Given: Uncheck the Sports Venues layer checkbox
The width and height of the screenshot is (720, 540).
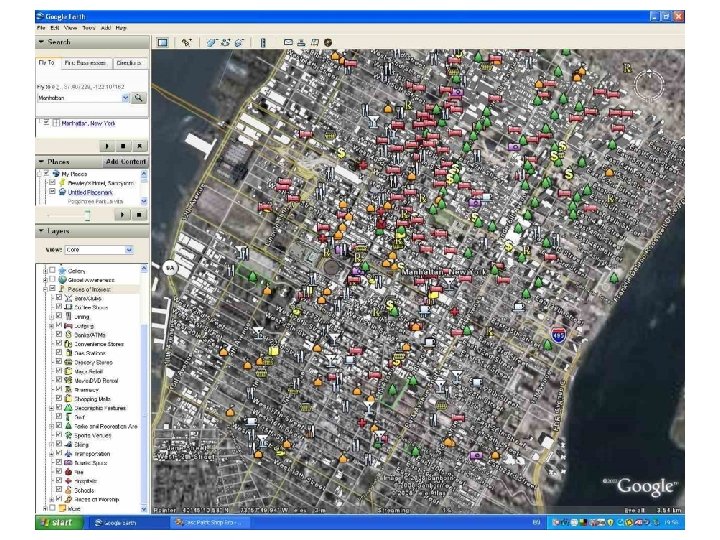Looking at the screenshot, I should (59, 435).
